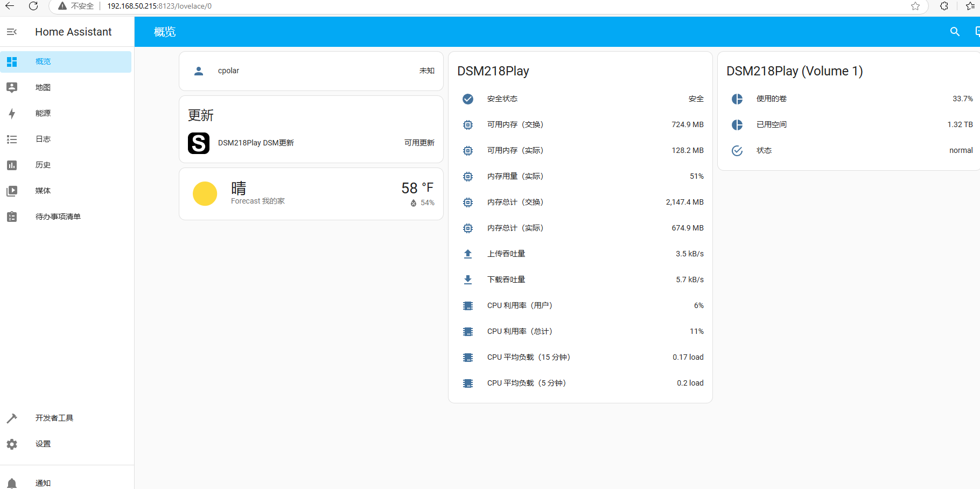Click the 内存用量（实际）row label
The image size is (980, 489).
[515, 177]
